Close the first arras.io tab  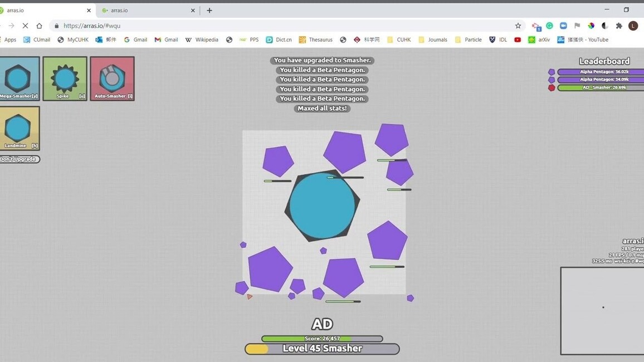(x=89, y=11)
